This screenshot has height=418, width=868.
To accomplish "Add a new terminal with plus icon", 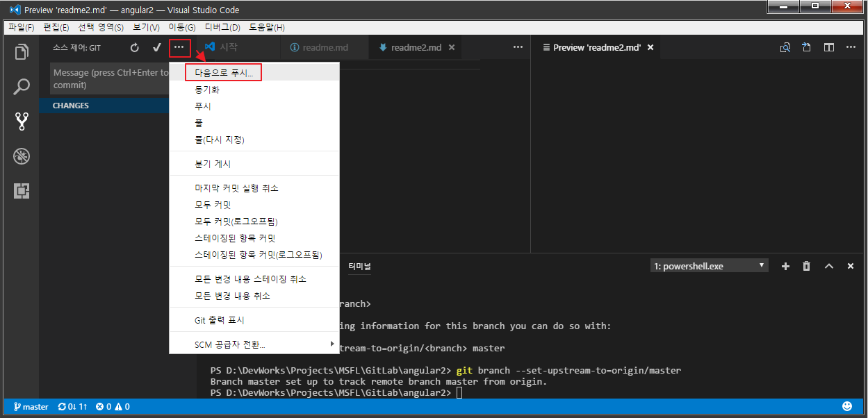I will 785,266.
